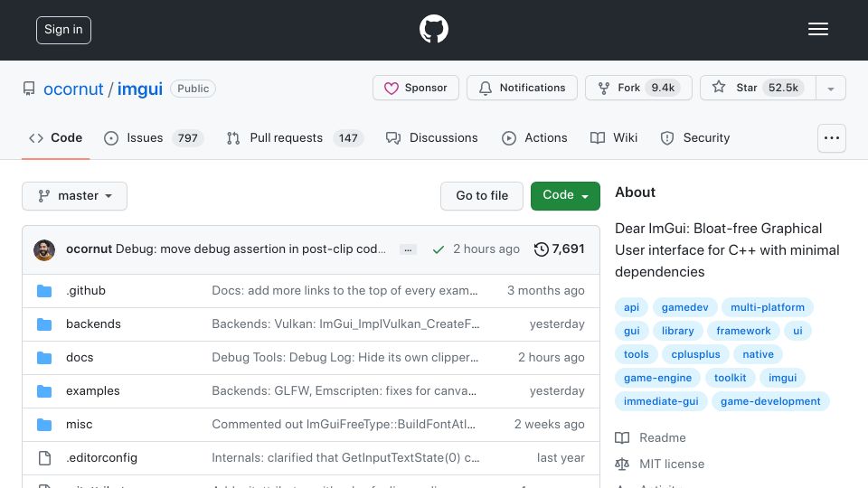
Task: Open commit 'Backends: Vulkan: ImGui_ImplVulkan_CreateF…'
Action: 345,324
